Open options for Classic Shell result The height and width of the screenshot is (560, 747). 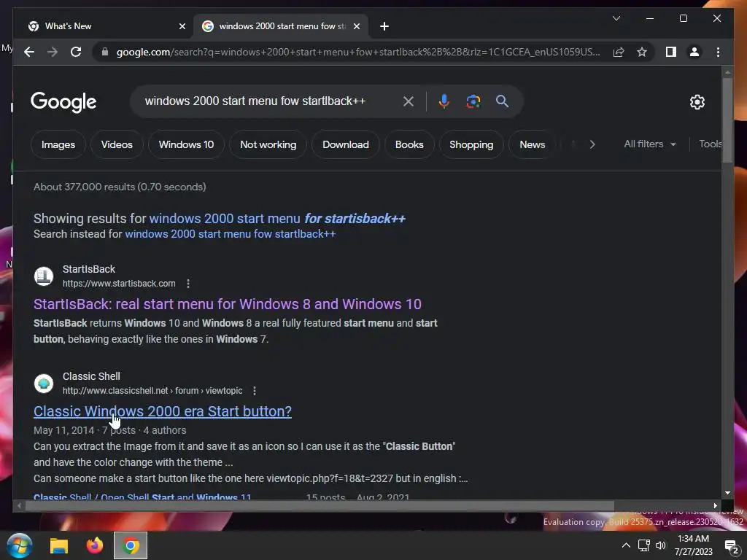[255, 391]
